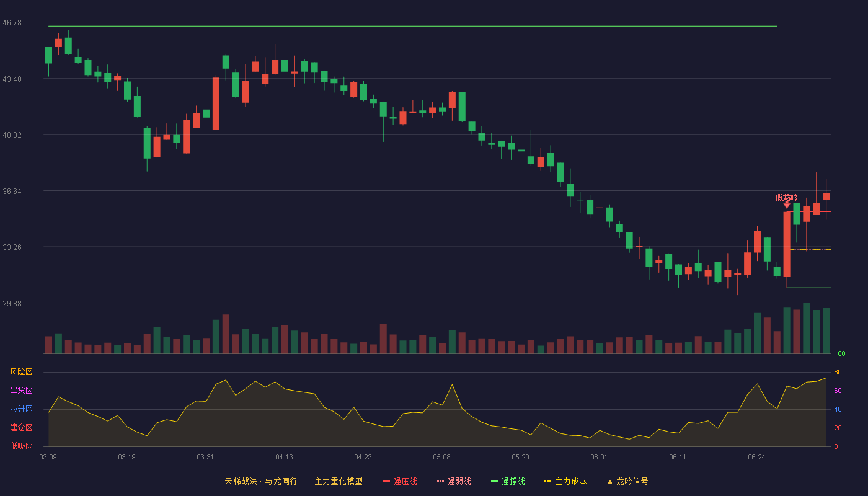
Task: Click the 03-09 date label
Action: click(x=48, y=457)
